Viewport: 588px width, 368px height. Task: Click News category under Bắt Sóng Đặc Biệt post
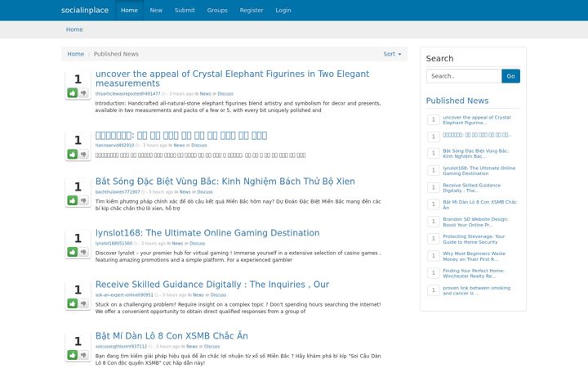point(185,192)
